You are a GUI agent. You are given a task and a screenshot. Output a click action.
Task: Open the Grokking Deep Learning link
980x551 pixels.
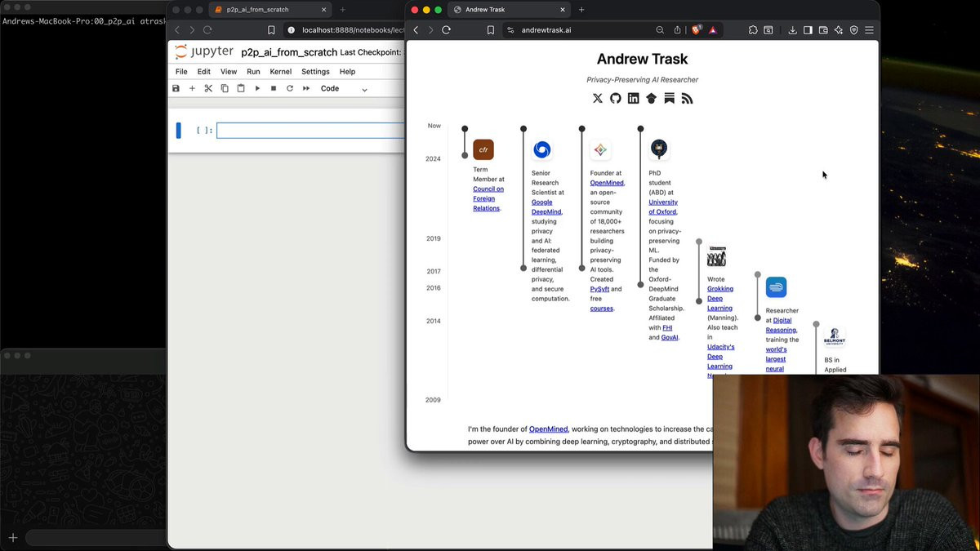pyautogui.click(x=720, y=298)
